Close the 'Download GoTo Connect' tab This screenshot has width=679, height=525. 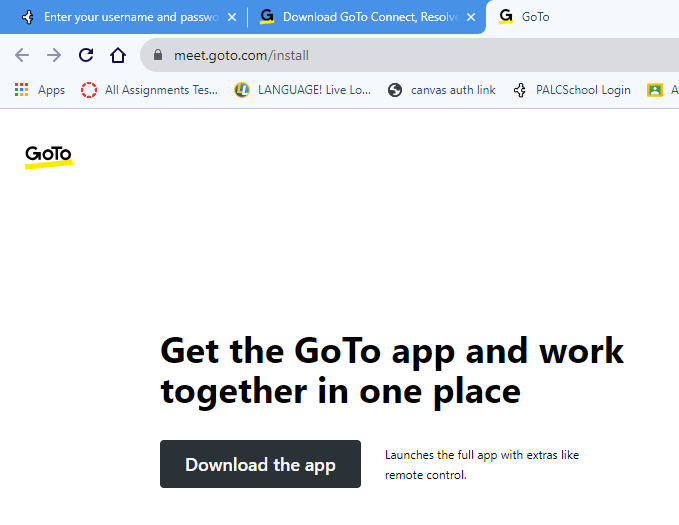471,17
